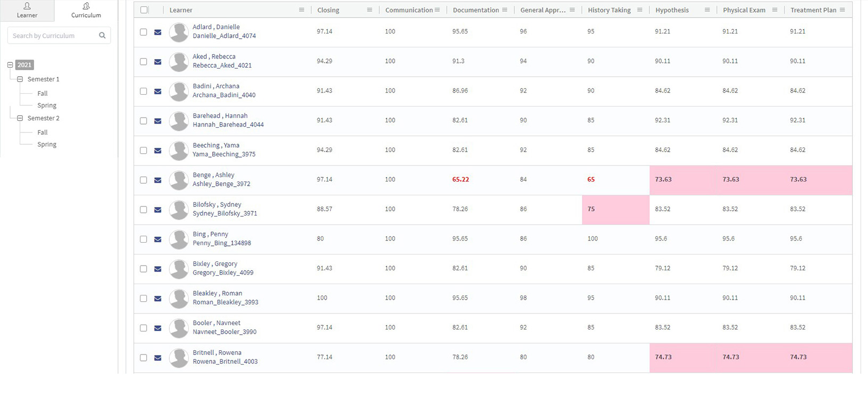Check the select-all checkbox in the table header
868x396 pixels.
[144, 10]
